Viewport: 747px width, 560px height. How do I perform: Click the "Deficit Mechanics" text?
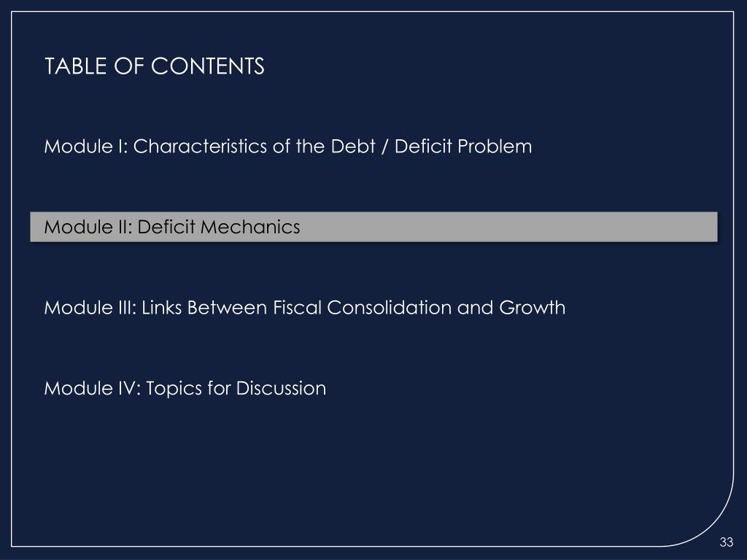click(219, 227)
